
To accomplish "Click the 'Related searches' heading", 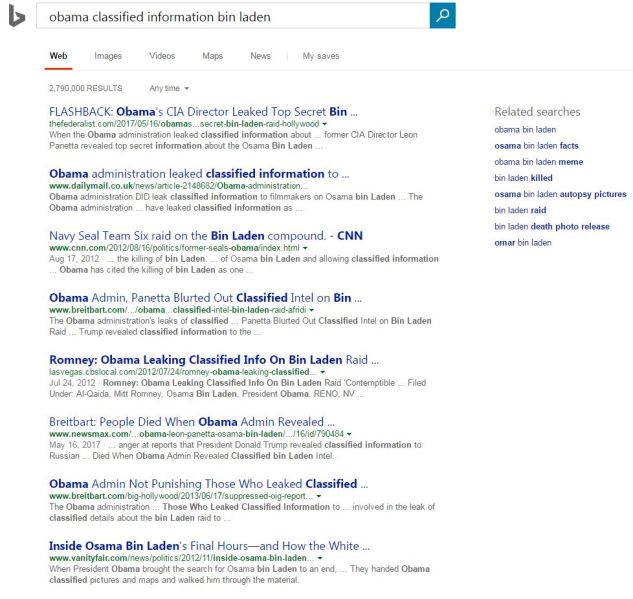I will pos(537,112).
